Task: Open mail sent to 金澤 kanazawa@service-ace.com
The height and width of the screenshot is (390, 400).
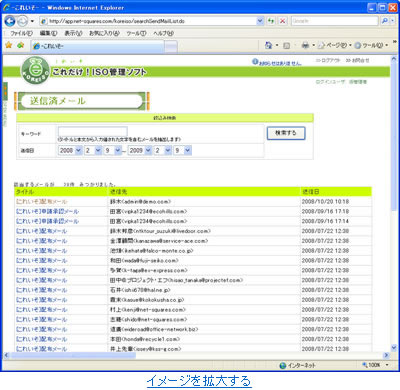Action: tap(41, 241)
